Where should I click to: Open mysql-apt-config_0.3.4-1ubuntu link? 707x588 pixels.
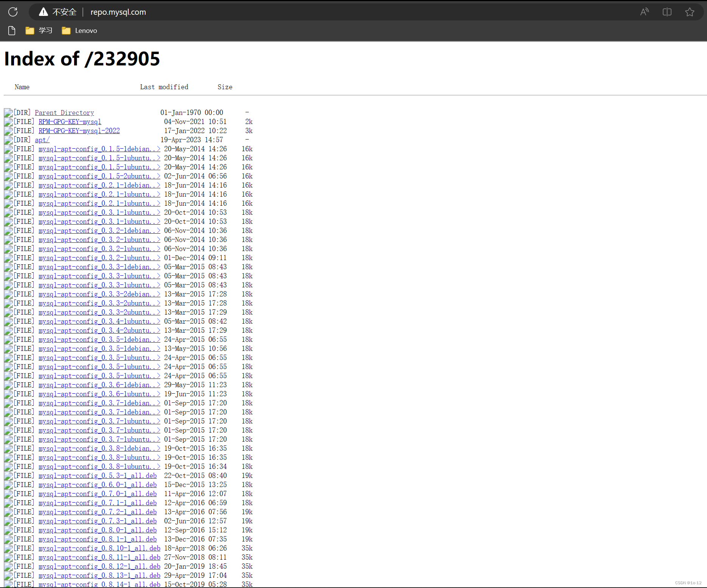(99, 321)
